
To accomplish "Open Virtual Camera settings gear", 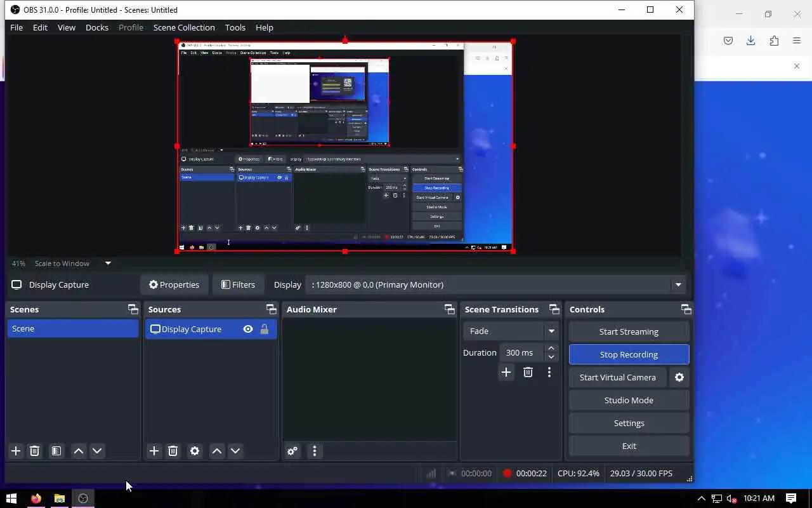I will [x=679, y=377].
